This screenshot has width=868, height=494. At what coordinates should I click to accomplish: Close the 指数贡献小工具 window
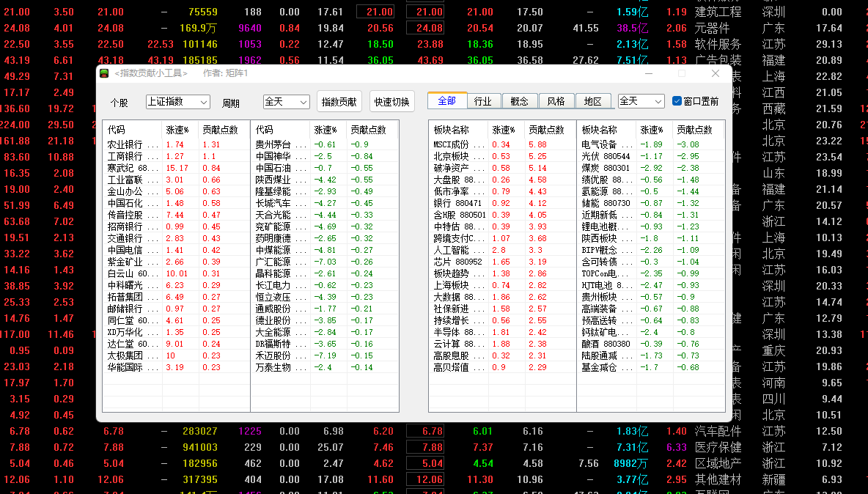(x=716, y=73)
